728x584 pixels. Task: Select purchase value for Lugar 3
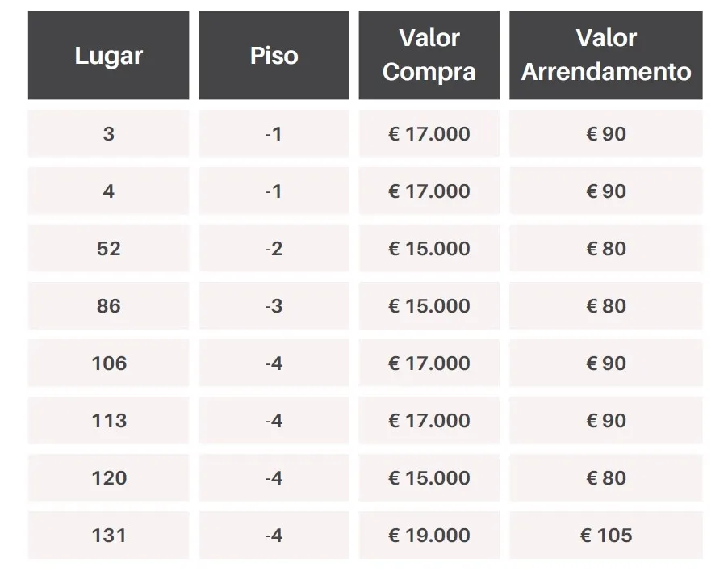(429, 134)
